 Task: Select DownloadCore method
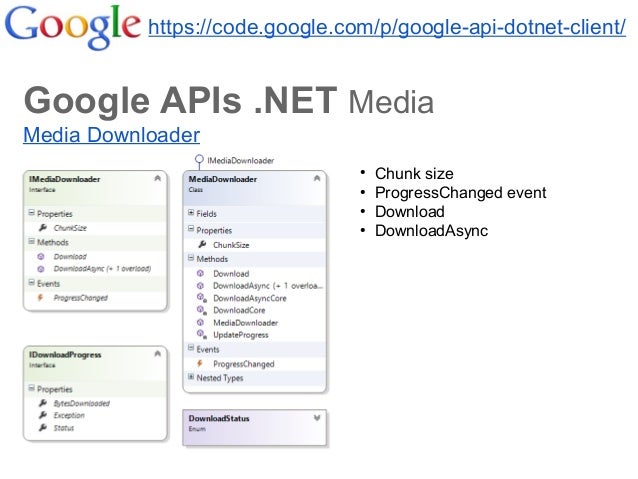point(239,311)
